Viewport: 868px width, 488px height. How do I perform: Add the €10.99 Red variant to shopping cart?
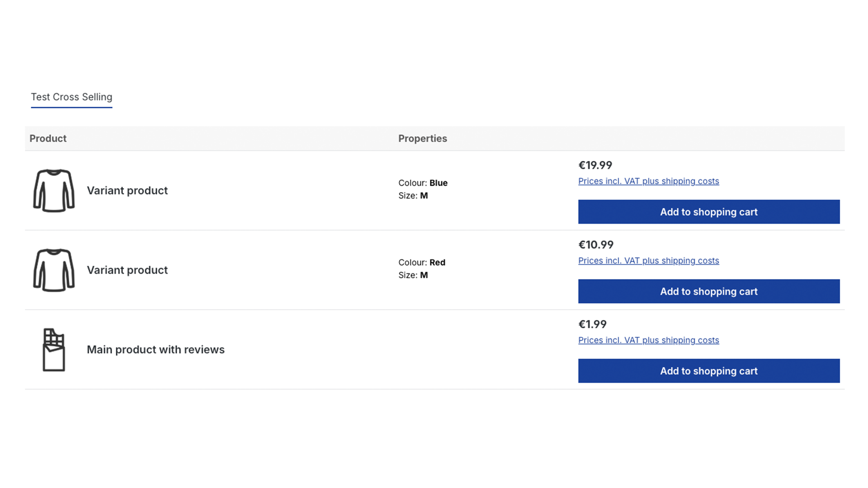(708, 291)
